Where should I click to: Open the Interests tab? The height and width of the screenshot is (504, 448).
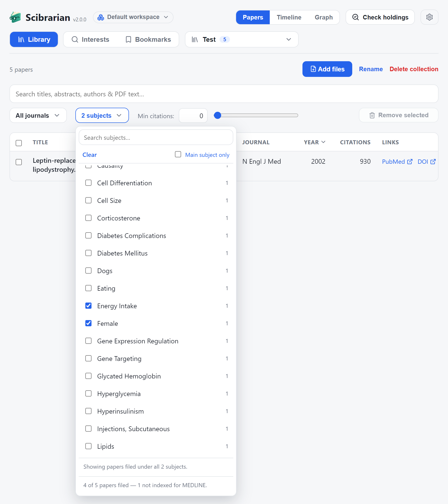coord(90,39)
